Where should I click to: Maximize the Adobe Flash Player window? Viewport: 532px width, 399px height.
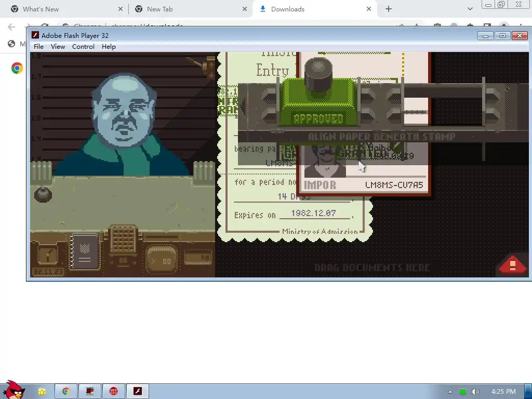(502, 36)
